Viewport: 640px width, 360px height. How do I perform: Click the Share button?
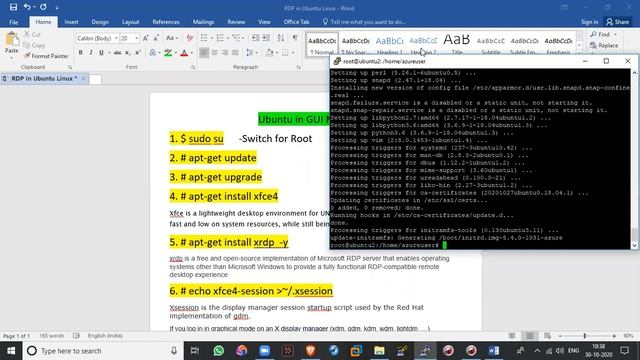pos(618,22)
